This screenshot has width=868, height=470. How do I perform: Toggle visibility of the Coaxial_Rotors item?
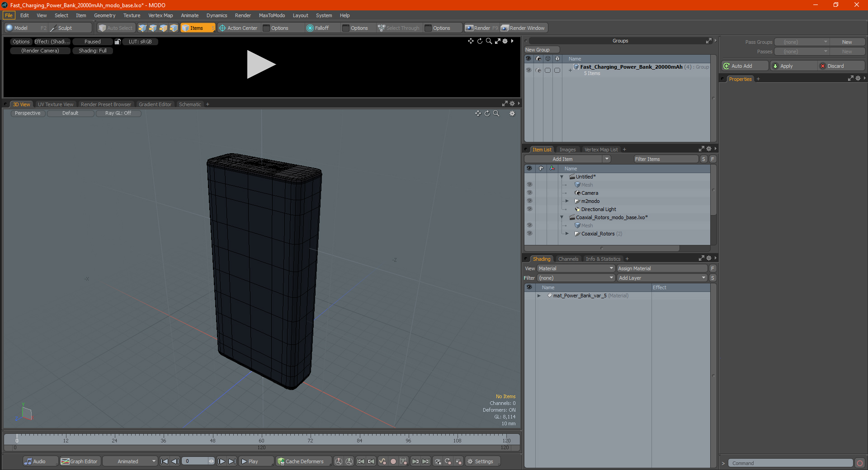click(x=529, y=234)
